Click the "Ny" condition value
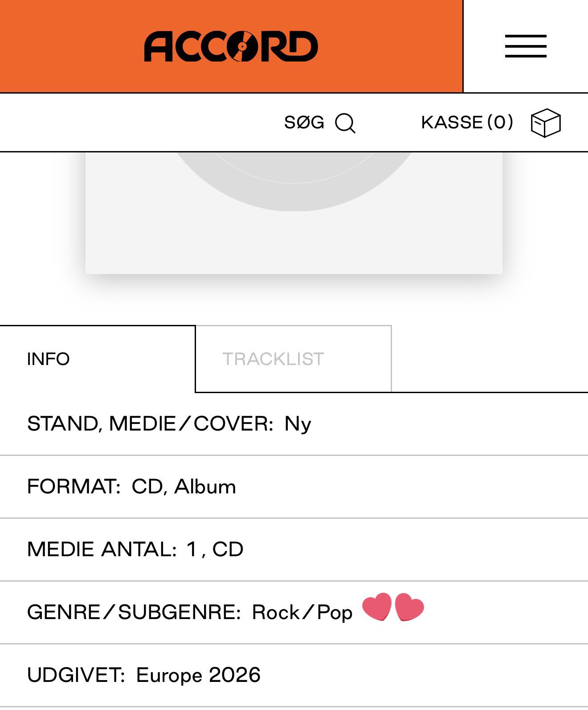The image size is (588, 710). [298, 424]
